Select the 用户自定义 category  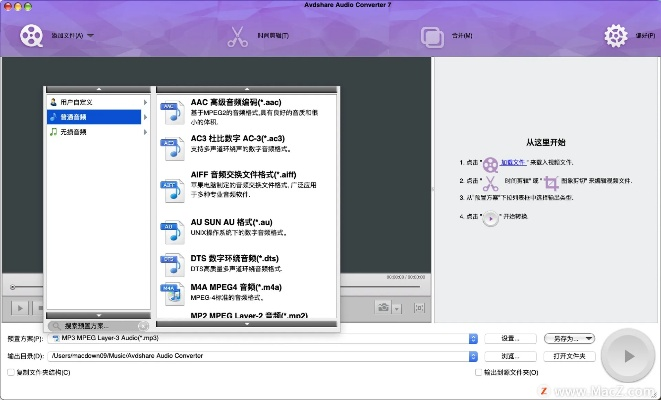94,102
